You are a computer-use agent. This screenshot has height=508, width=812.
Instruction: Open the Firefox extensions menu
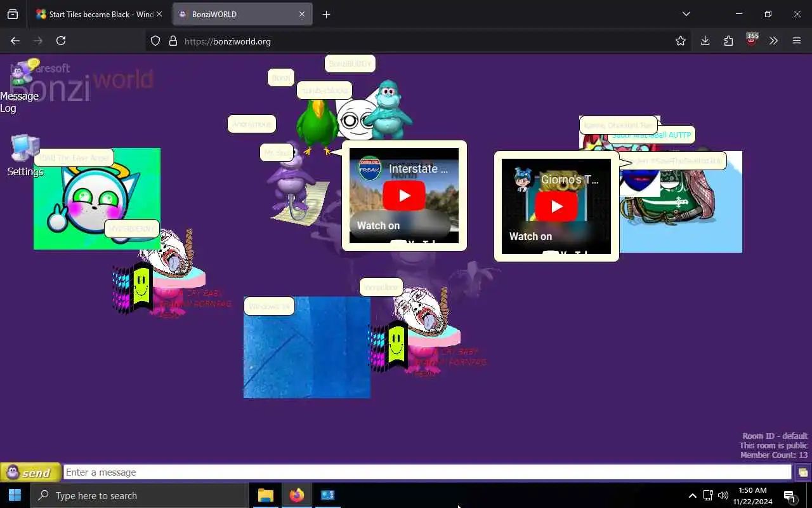tap(728, 41)
